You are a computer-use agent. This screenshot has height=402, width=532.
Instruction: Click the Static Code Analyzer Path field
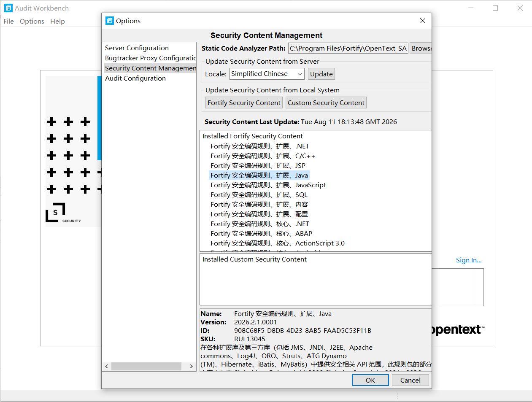pos(348,49)
